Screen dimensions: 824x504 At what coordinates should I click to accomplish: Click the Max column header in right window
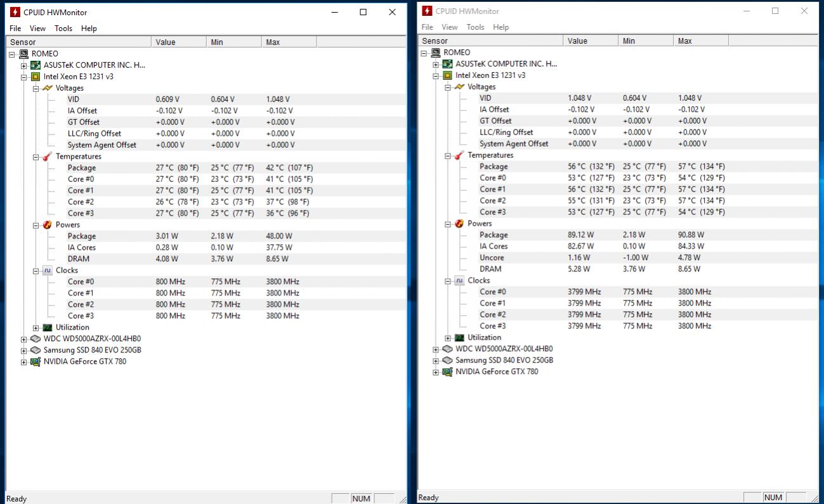point(701,41)
